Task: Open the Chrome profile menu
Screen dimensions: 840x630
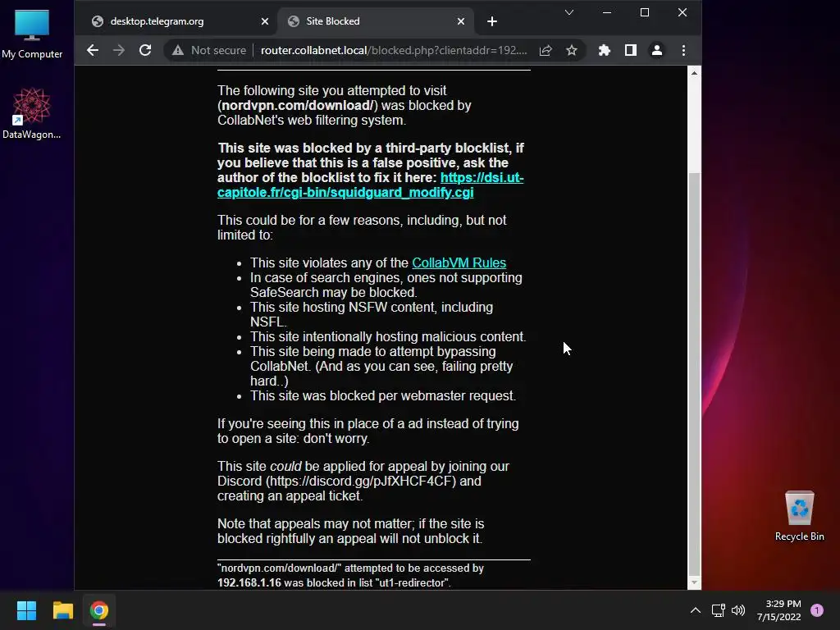Action: [657, 50]
